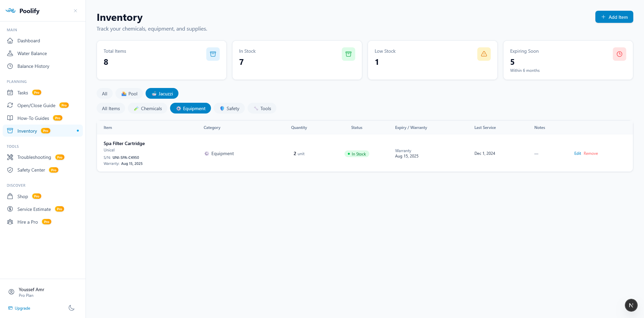Viewport: 644px width, 318px height.
Task: Open the Dashboard page
Action: pos(43,41)
